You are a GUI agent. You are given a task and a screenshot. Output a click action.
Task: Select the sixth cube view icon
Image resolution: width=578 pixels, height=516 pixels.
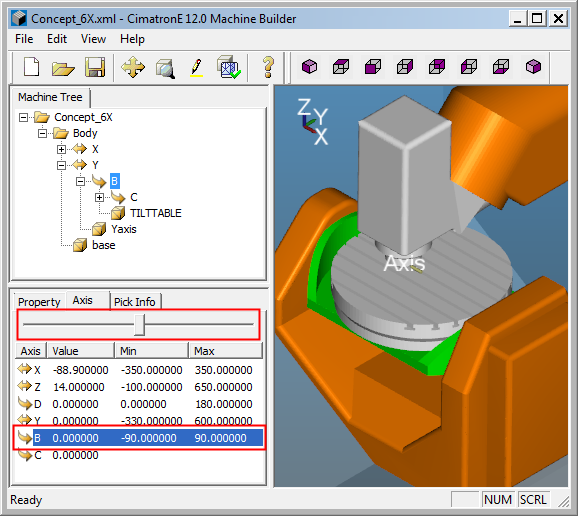(x=469, y=67)
